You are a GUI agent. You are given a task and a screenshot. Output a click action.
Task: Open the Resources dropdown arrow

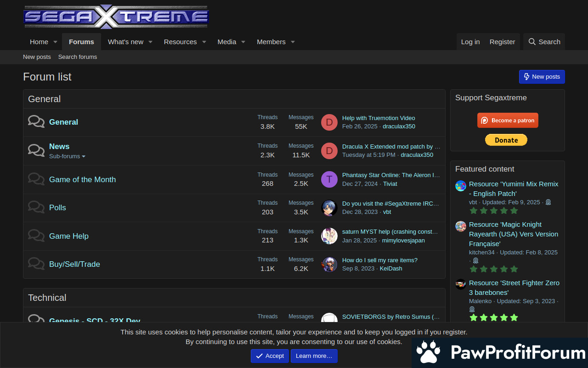click(x=204, y=42)
